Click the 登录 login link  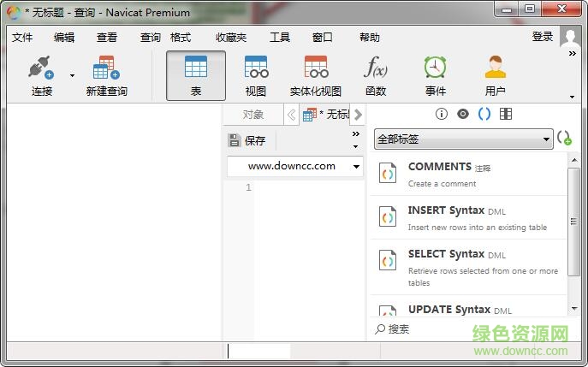pyautogui.click(x=543, y=37)
